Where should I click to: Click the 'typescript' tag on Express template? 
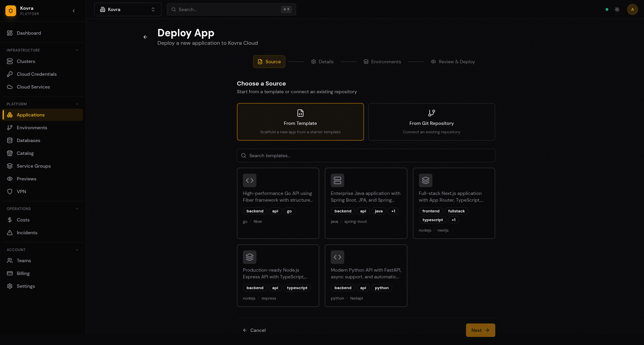[297, 288]
